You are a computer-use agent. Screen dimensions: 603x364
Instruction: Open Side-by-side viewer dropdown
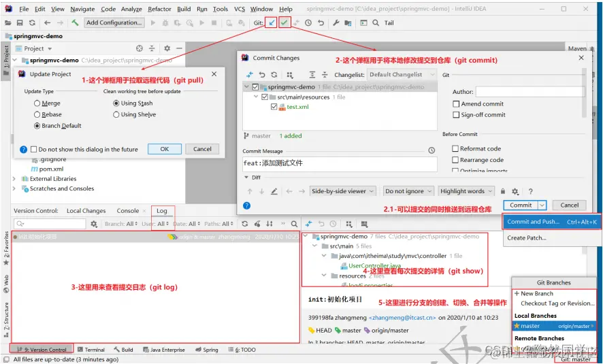coord(342,191)
